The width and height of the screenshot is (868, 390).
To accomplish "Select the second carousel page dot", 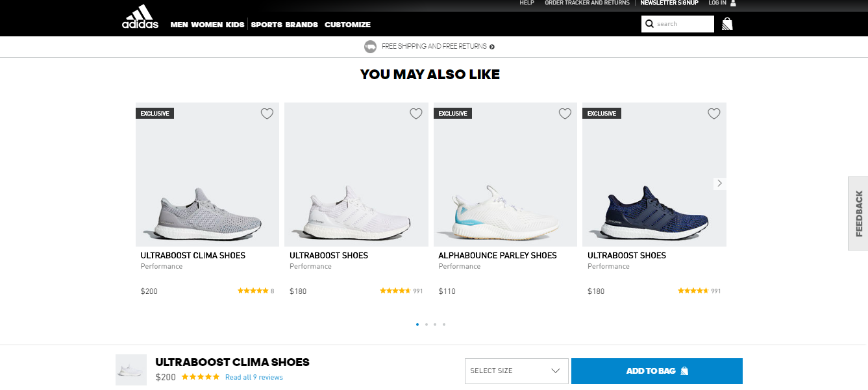I will tap(426, 324).
